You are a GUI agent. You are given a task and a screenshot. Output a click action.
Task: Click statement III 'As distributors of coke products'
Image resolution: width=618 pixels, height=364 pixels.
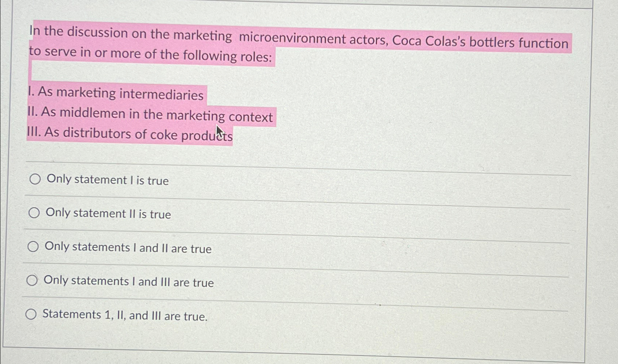[130, 135]
